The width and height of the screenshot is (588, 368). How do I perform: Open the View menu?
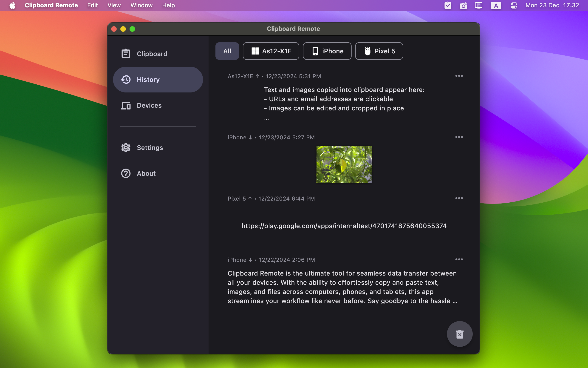114,5
